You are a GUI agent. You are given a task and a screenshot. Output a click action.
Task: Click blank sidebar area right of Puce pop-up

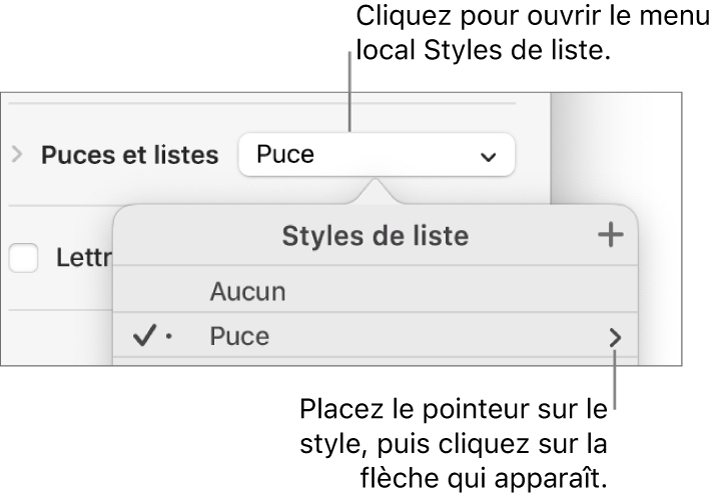pos(535,156)
